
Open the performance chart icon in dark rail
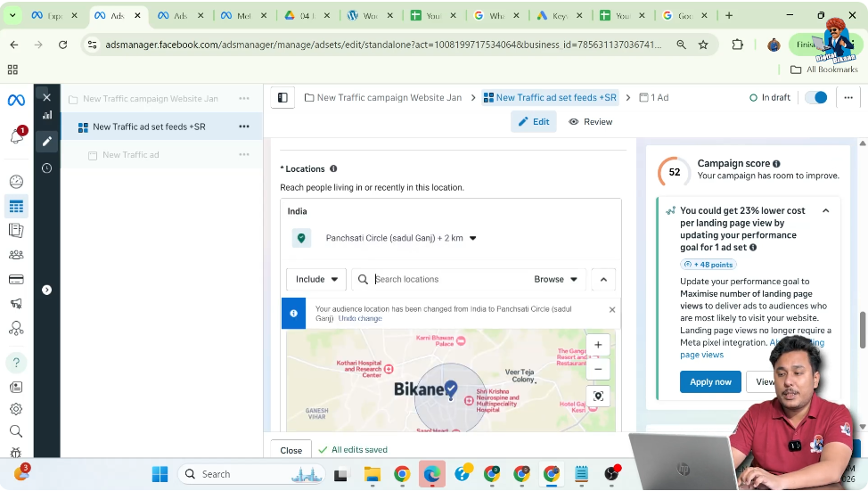(x=47, y=115)
